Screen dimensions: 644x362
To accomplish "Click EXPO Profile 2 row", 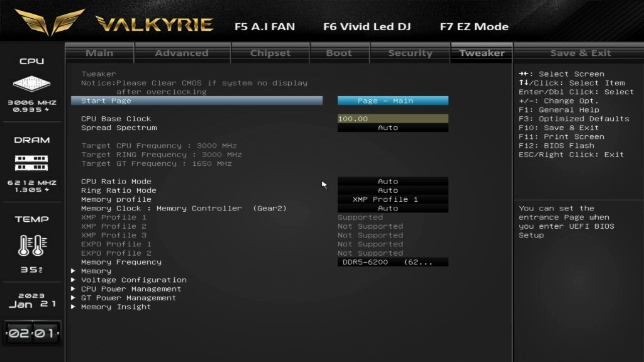I will [242, 253].
